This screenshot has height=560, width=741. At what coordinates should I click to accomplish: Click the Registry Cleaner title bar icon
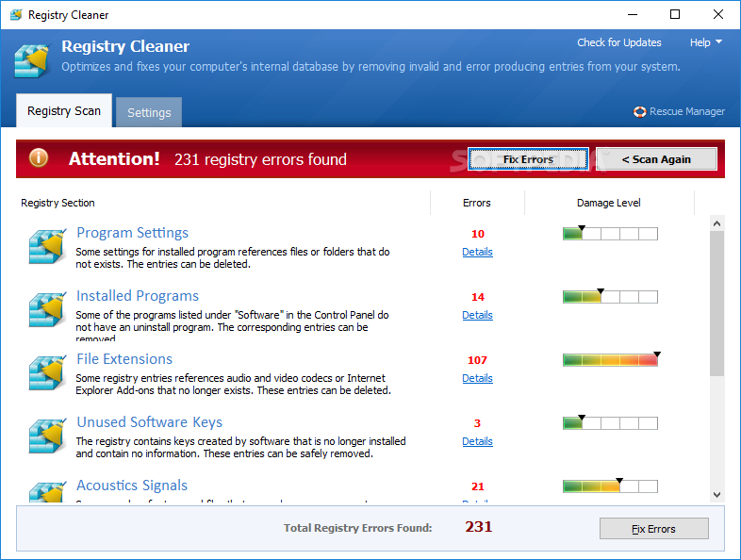pyautogui.click(x=16, y=15)
